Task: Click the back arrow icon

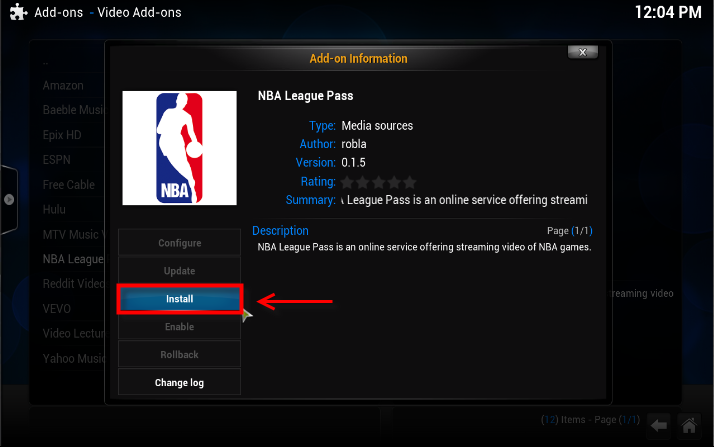Action: tap(658, 426)
